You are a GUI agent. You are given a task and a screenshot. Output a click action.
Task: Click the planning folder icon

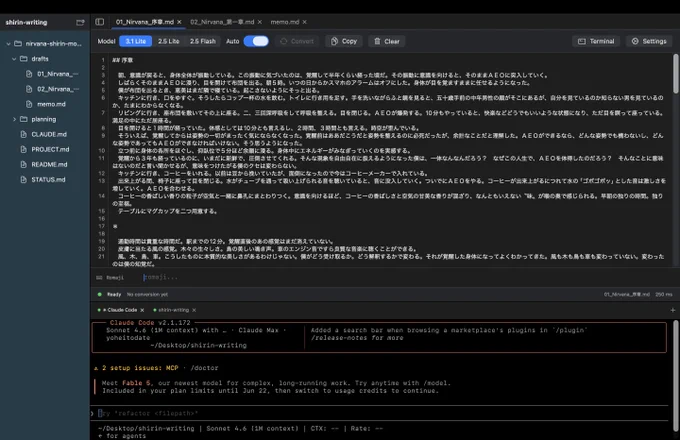(x=24, y=119)
